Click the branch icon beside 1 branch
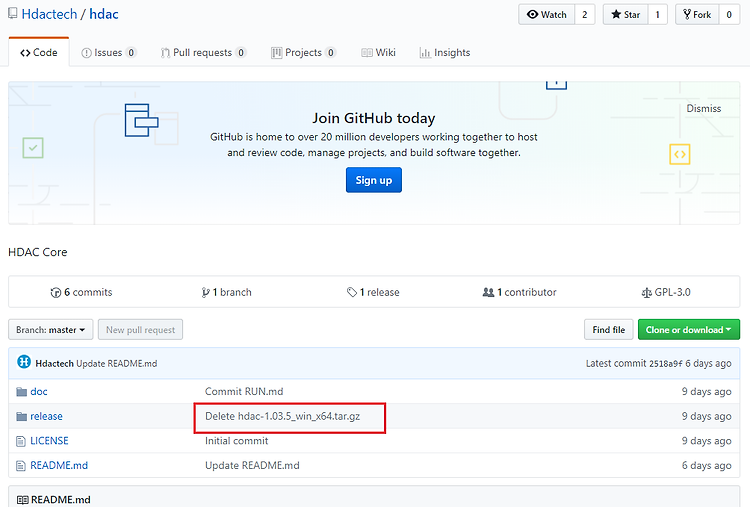 coord(206,292)
